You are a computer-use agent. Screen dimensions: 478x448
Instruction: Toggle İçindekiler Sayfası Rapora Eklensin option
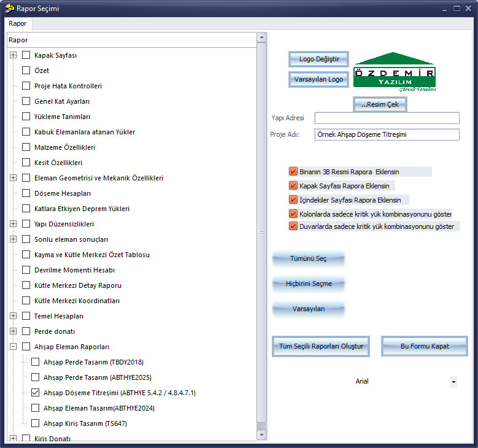pyautogui.click(x=293, y=199)
